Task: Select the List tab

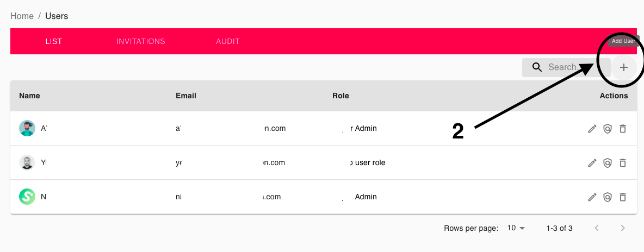Action: (x=54, y=41)
